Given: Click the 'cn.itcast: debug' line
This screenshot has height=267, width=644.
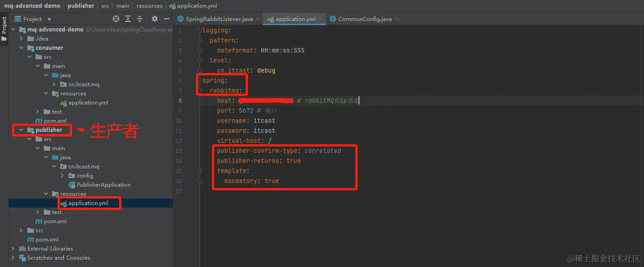Looking at the screenshot, I should tap(246, 70).
